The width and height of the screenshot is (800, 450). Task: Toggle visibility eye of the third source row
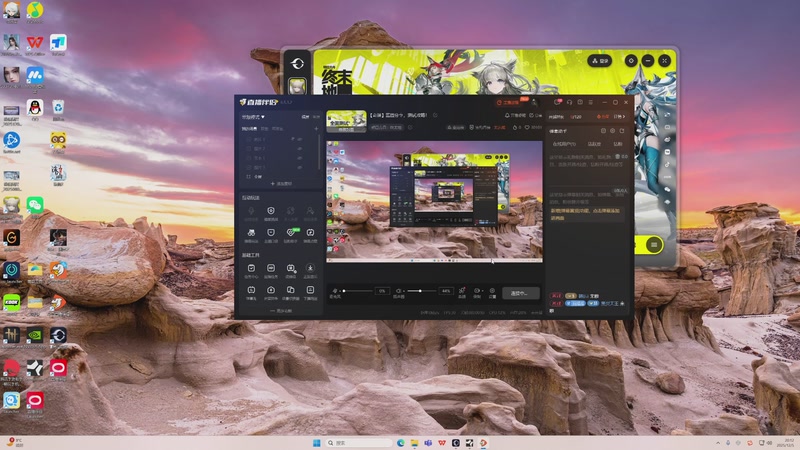299,158
